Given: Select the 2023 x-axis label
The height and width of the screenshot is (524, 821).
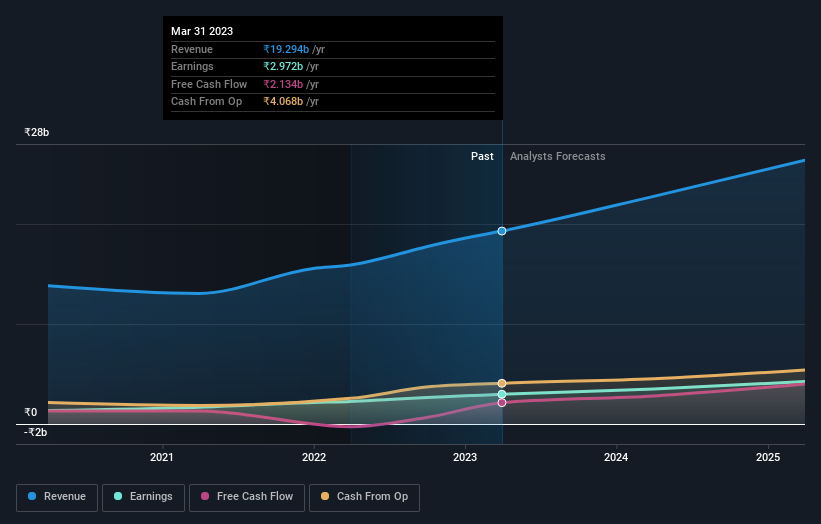Looking at the screenshot, I should [x=465, y=457].
